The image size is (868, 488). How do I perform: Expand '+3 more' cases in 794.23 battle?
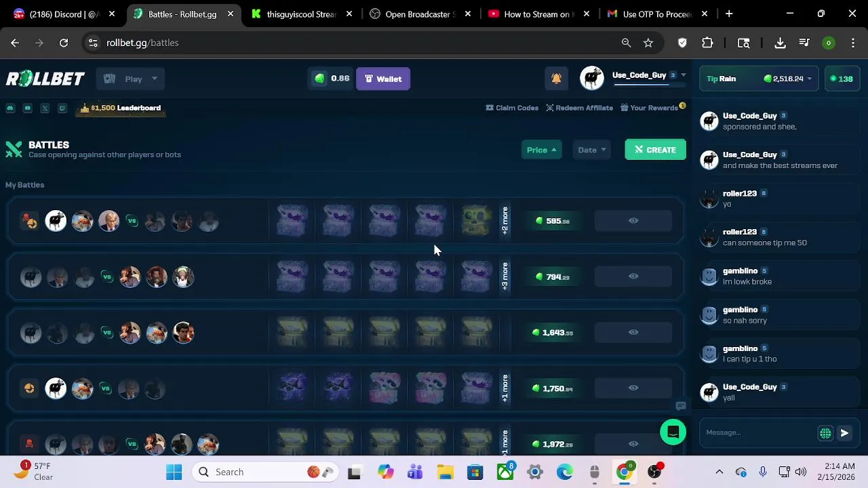coord(505,277)
